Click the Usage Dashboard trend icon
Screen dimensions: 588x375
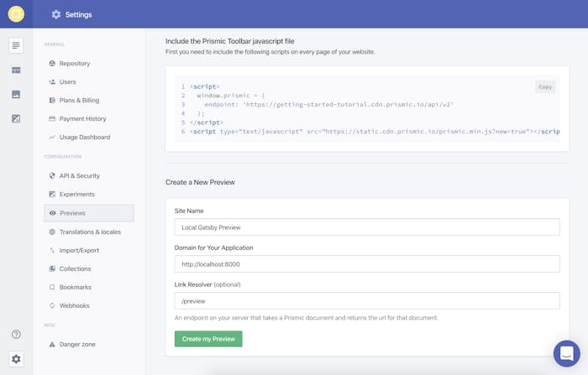(x=52, y=137)
